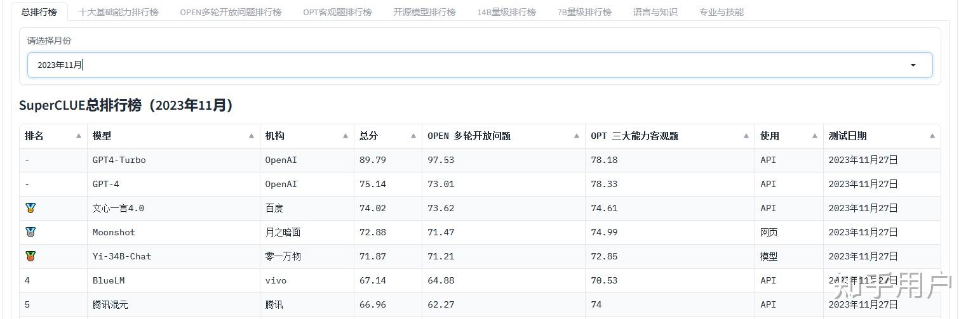Image resolution: width=980 pixels, height=319 pixels.
Task: Click the 百度 organization cell
Action: 307,208
